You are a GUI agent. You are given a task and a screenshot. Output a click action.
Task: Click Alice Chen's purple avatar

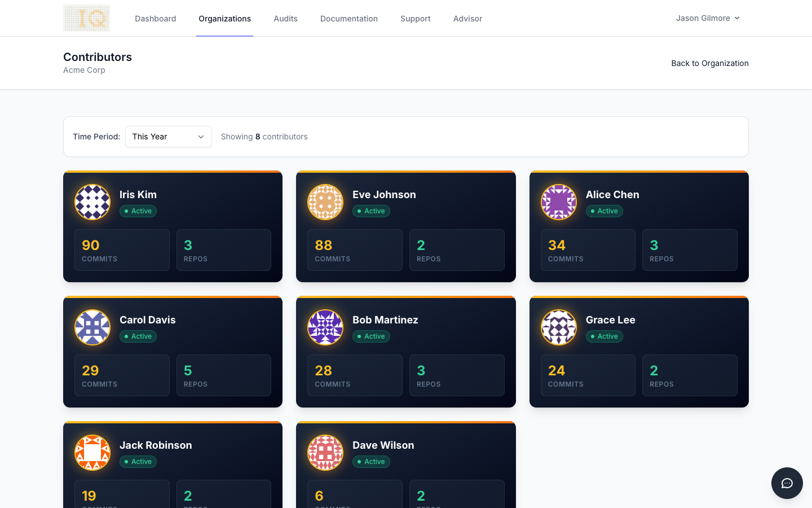pyautogui.click(x=559, y=202)
